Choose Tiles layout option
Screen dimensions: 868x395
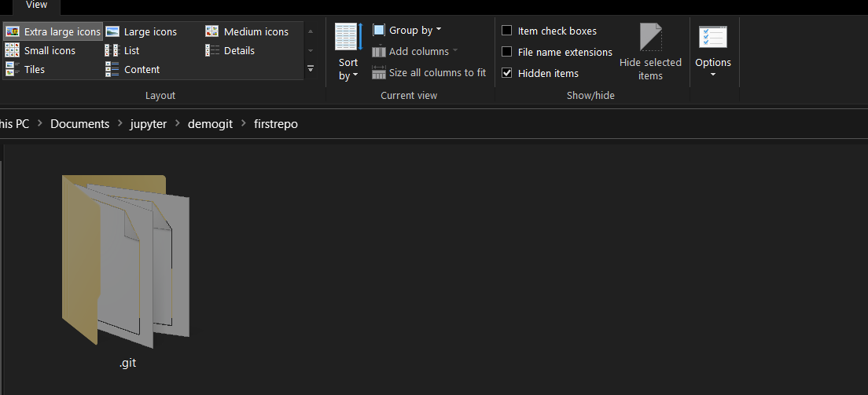(25, 69)
